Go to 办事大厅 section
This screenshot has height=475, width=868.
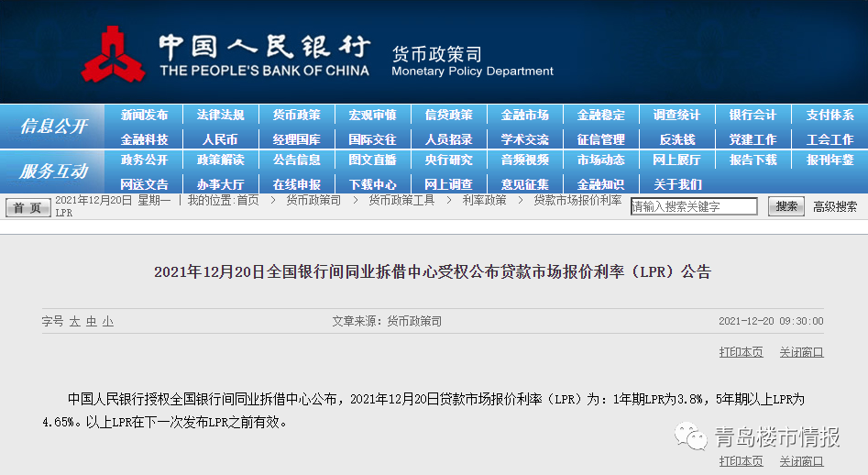tap(220, 184)
